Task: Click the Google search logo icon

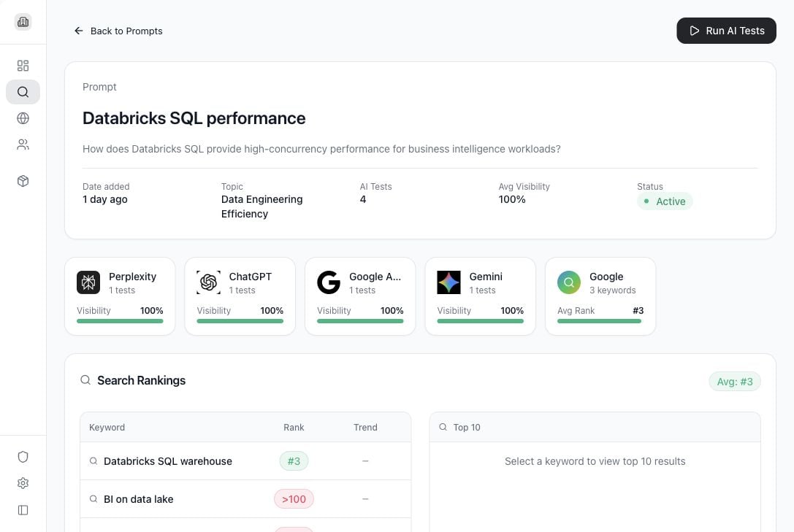Action: coord(569,282)
